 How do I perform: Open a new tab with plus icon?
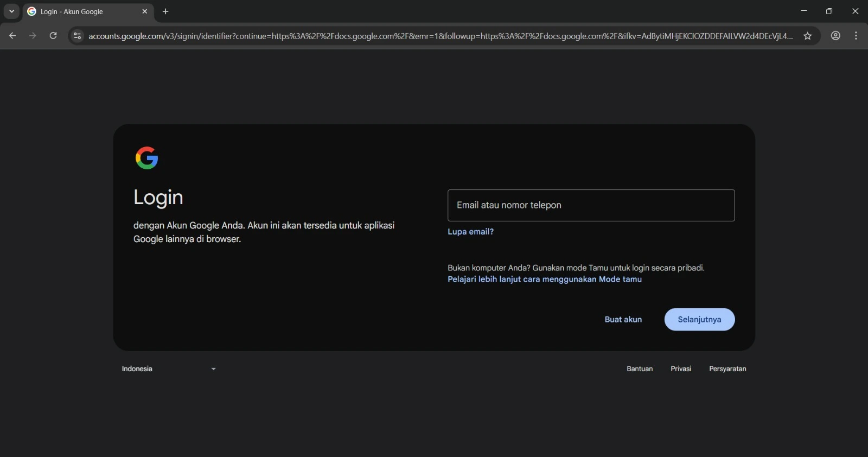click(165, 11)
